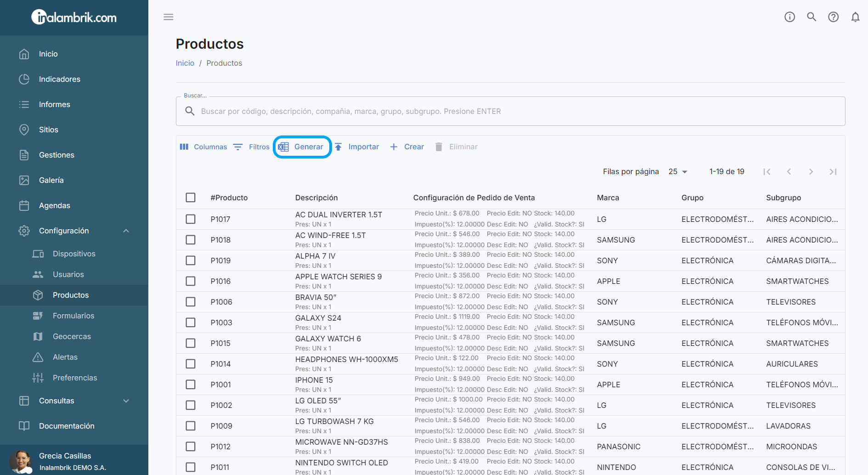868x475 pixels.
Task: Click the Alertas warning triangle icon
Action: click(x=38, y=357)
